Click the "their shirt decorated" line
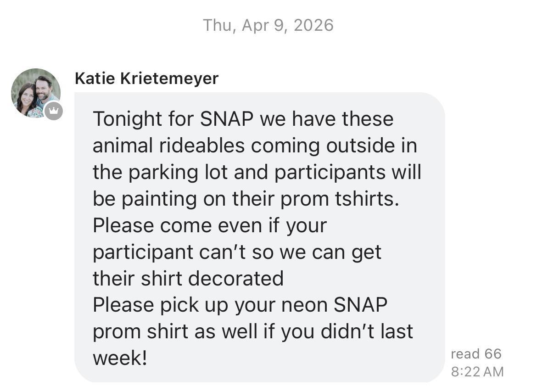 coord(188,279)
